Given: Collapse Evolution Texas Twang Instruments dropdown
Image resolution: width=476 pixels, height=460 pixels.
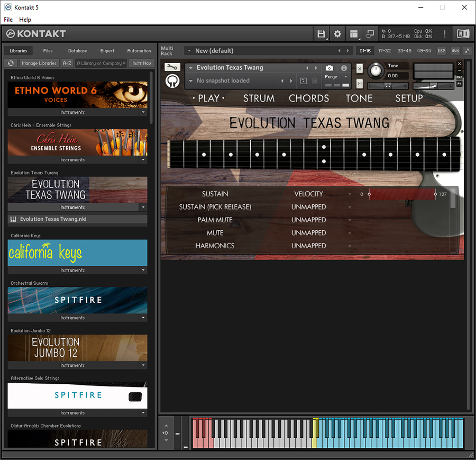Looking at the screenshot, I should coord(143,207).
